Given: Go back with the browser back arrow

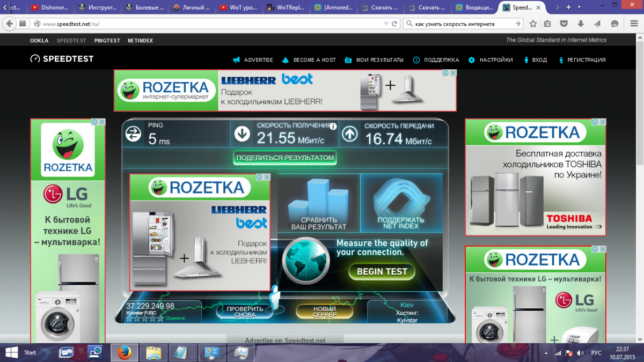Looking at the screenshot, I should [9, 24].
